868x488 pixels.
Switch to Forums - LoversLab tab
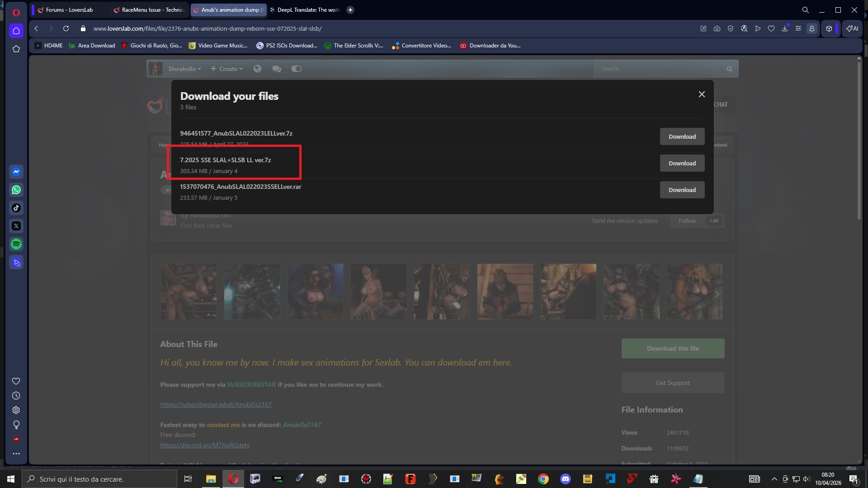pyautogui.click(x=70, y=10)
